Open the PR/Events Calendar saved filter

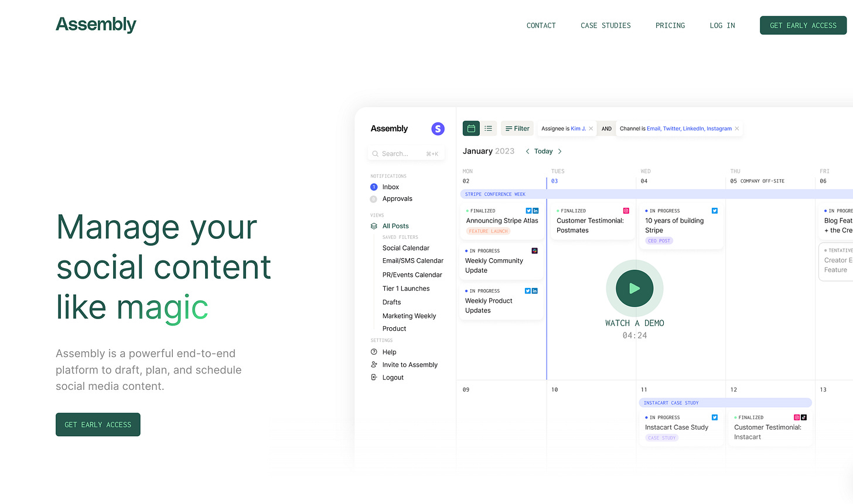[412, 275]
